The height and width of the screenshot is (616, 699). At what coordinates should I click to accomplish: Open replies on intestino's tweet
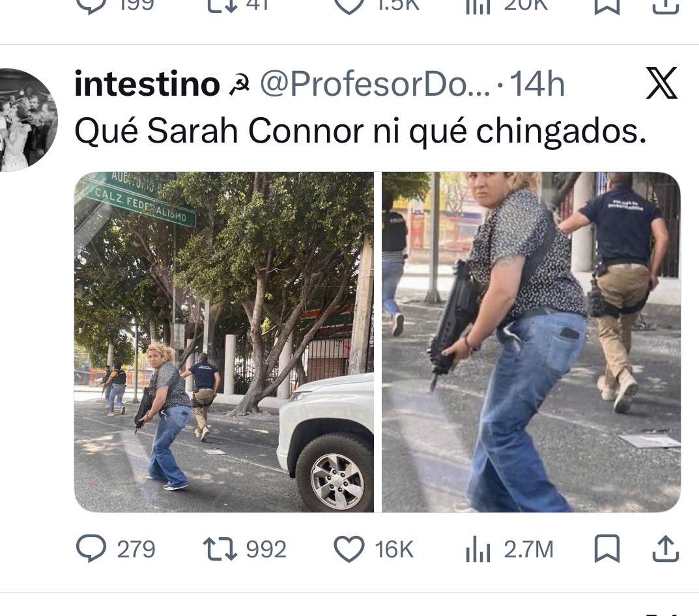click(x=116, y=549)
